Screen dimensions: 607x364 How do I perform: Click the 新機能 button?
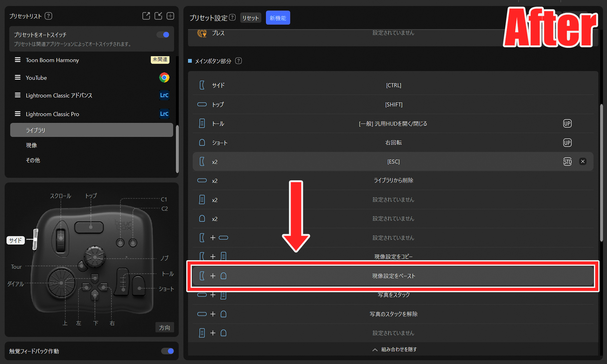pos(278,18)
